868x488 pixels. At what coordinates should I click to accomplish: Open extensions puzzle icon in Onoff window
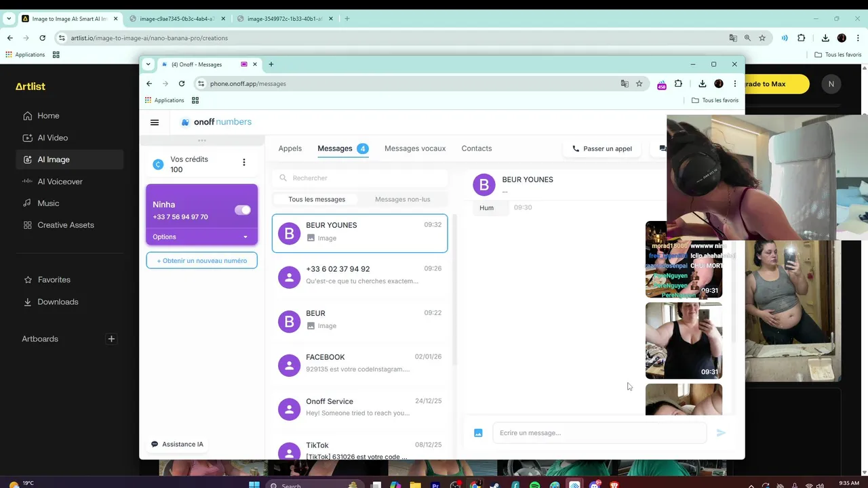pyautogui.click(x=678, y=83)
